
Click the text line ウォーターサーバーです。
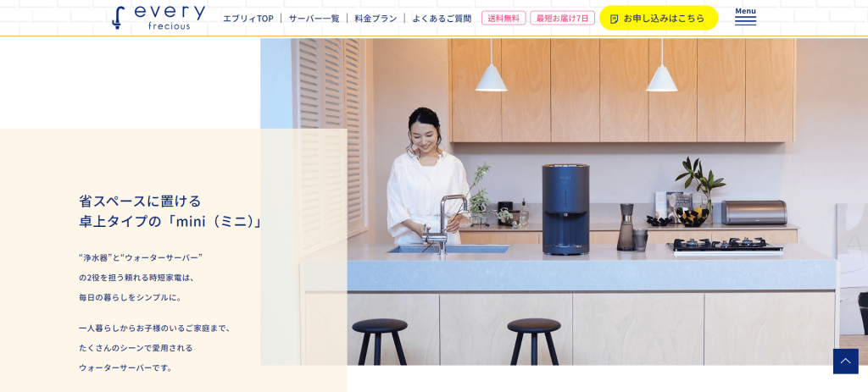pos(125,367)
